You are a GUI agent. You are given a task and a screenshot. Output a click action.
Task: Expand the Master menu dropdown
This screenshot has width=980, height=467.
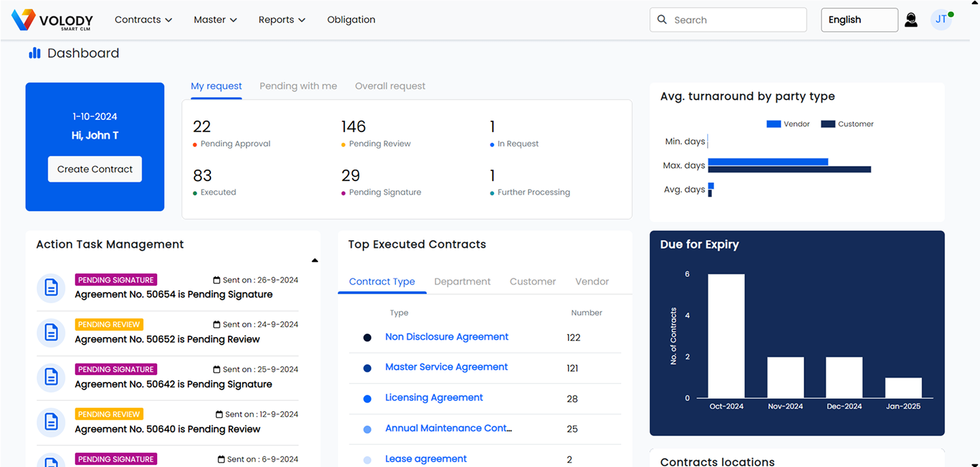coord(215,20)
